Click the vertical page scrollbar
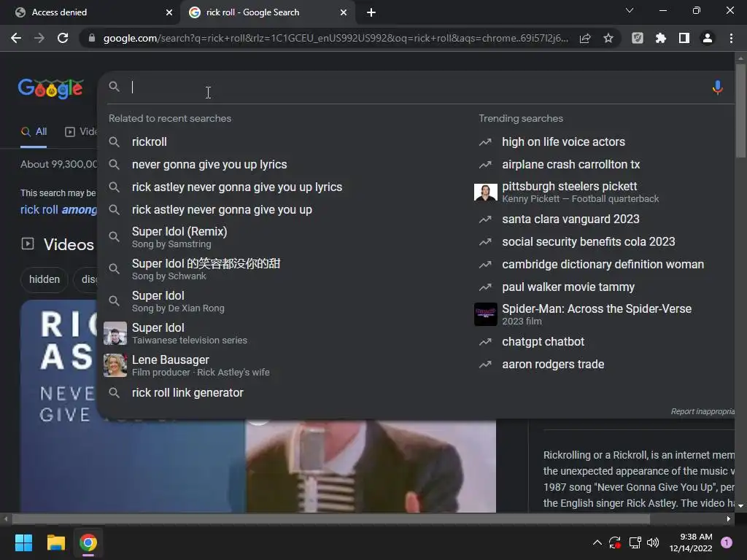 [740, 111]
